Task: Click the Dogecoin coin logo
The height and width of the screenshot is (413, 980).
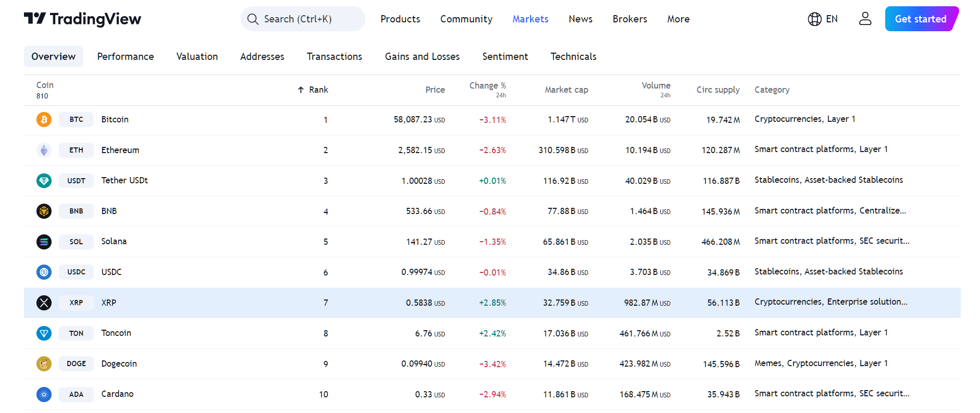Action: pyautogui.click(x=44, y=364)
